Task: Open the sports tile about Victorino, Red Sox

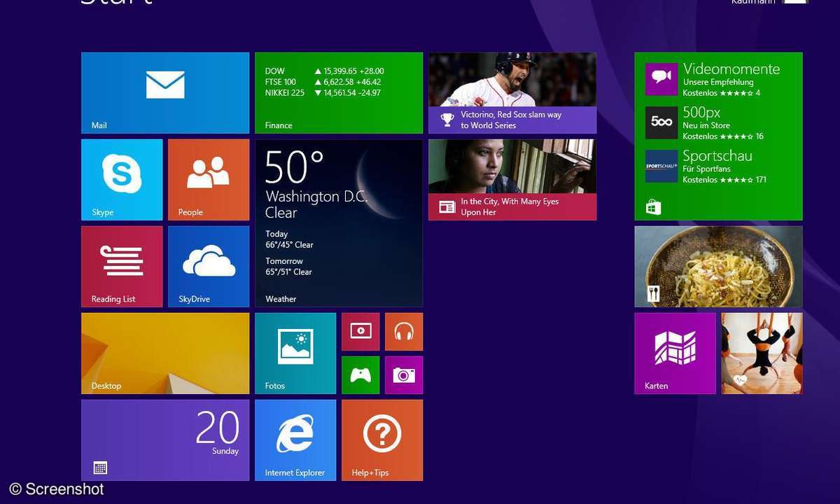Action: click(512, 93)
